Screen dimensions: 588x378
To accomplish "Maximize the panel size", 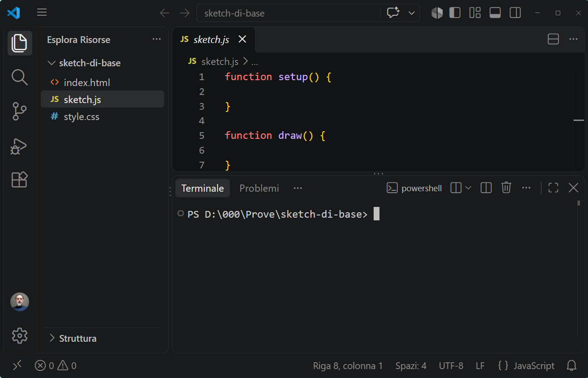I will 553,188.
